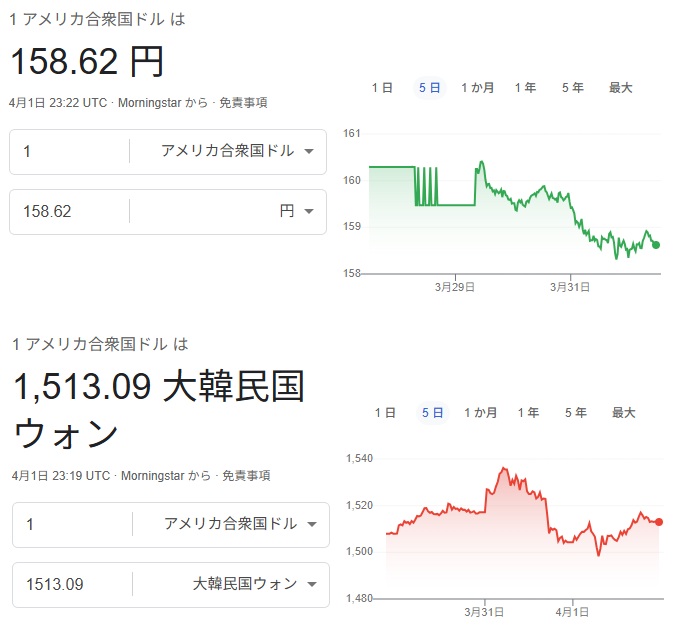
Task: Click the red endpoint dot on the won chart
Action: tap(659, 521)
